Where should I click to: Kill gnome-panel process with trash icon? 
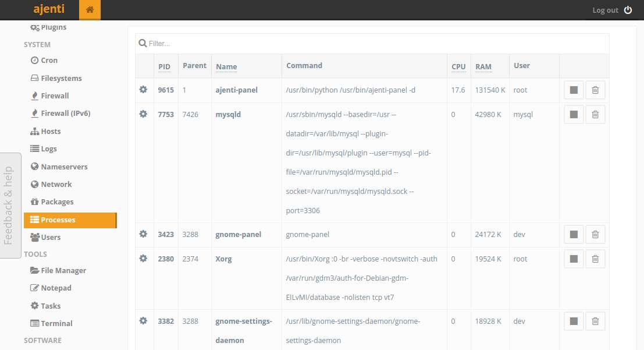tap(595, 235)
